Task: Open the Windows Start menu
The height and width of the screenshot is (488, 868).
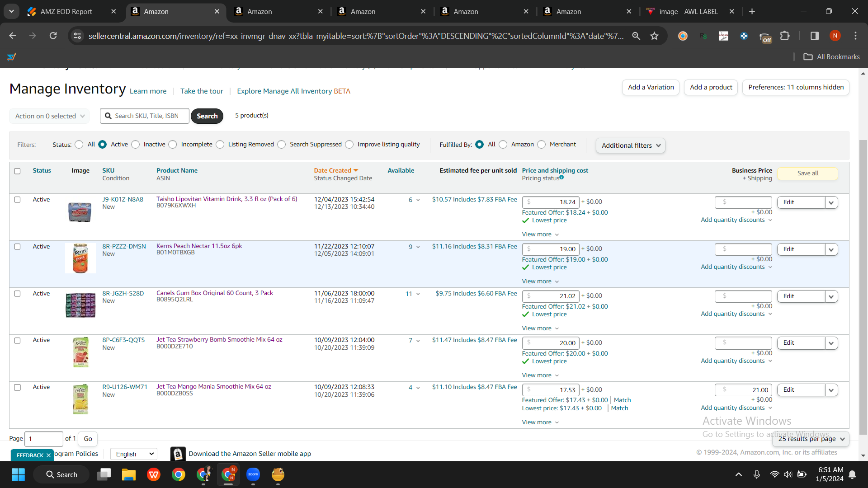Action: coord(19,474)
